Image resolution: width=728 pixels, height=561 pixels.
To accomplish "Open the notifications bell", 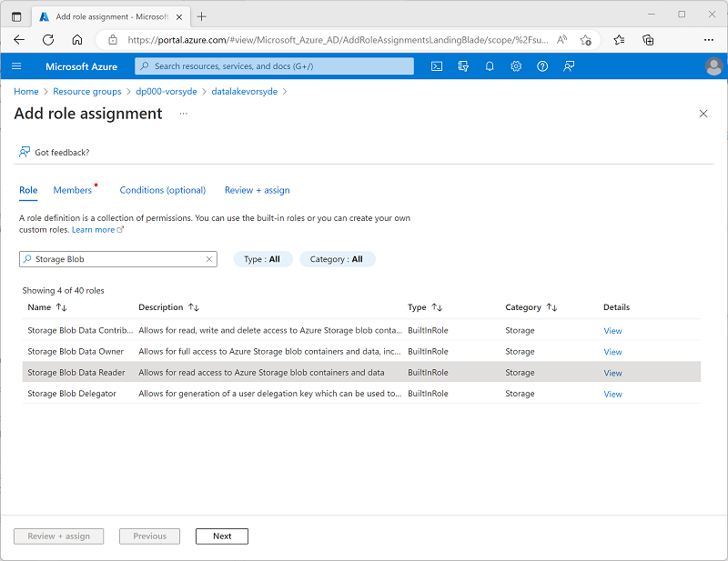I will pos(490,66).
